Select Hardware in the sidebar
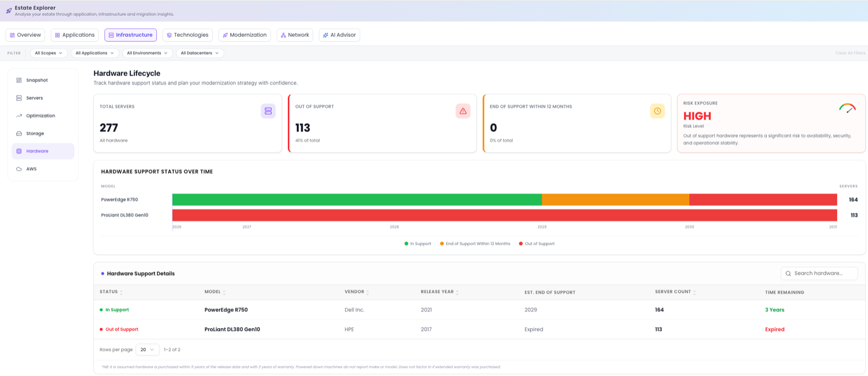 43,151
